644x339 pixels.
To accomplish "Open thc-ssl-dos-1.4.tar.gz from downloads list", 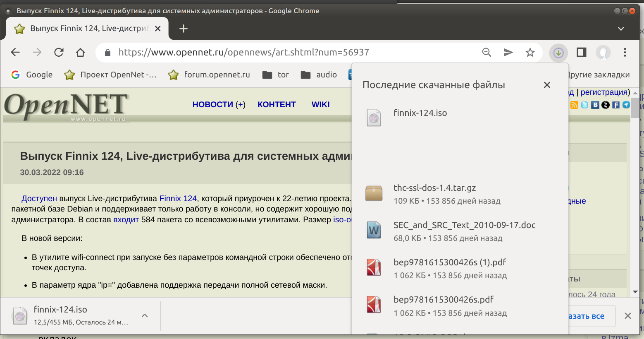I will click(x=434, y=188).
